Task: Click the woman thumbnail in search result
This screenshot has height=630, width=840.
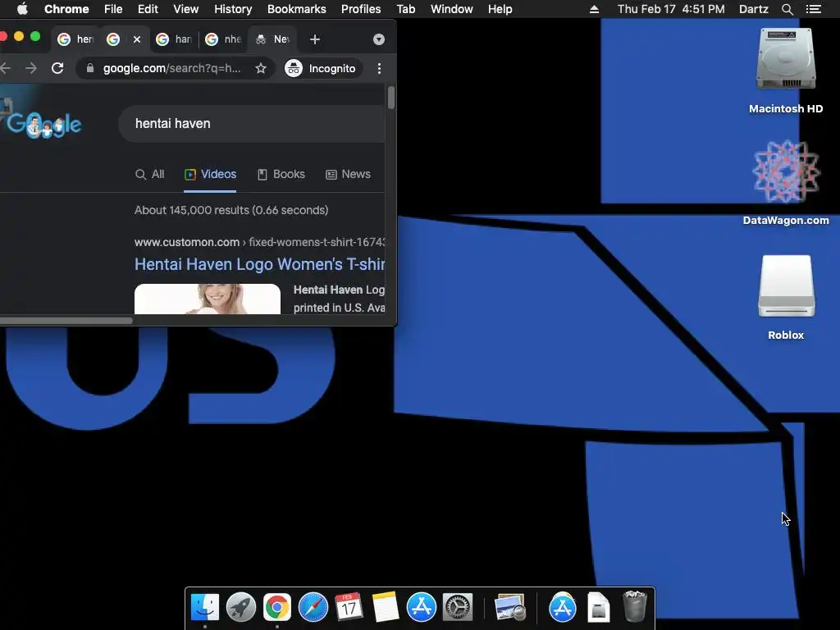Action: (208, 299)
